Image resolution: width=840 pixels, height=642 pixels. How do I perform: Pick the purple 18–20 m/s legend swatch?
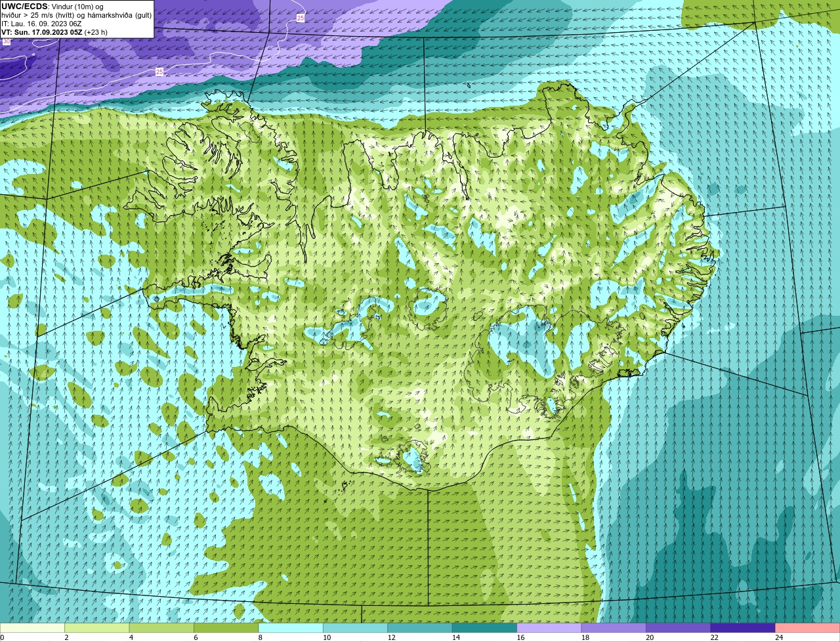tap(614, 628)
